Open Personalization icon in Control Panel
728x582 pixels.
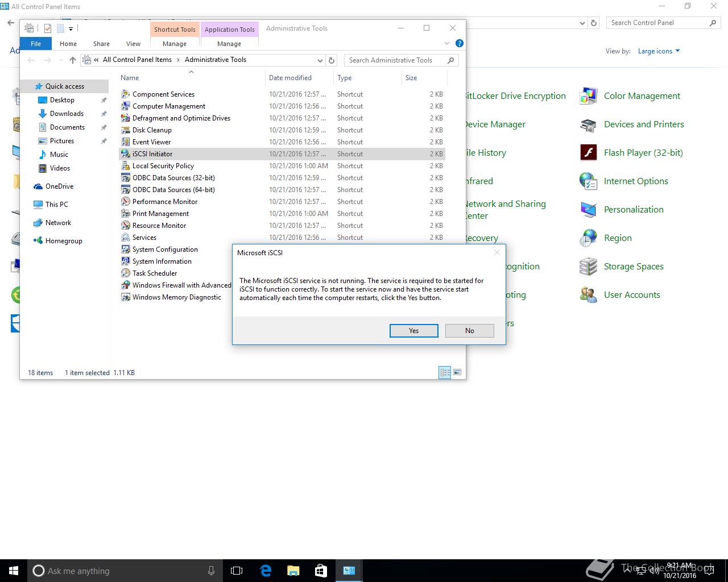pyautogui.click(x=588, y=210)
